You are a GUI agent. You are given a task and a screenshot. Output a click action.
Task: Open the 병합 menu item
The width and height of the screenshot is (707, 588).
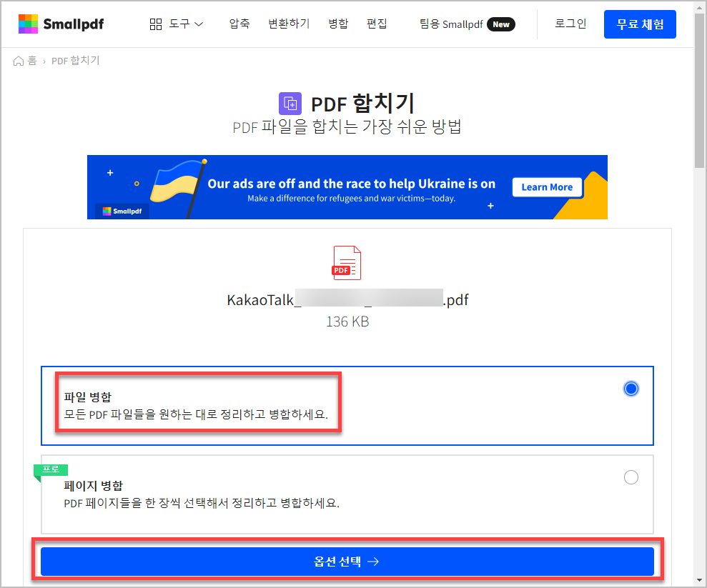point(338,24)
